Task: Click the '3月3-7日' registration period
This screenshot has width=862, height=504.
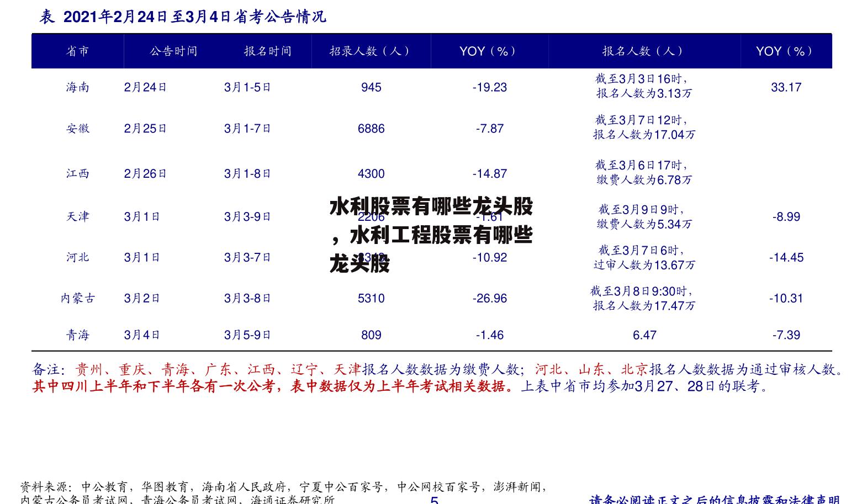Action: (x=247, y=257)
